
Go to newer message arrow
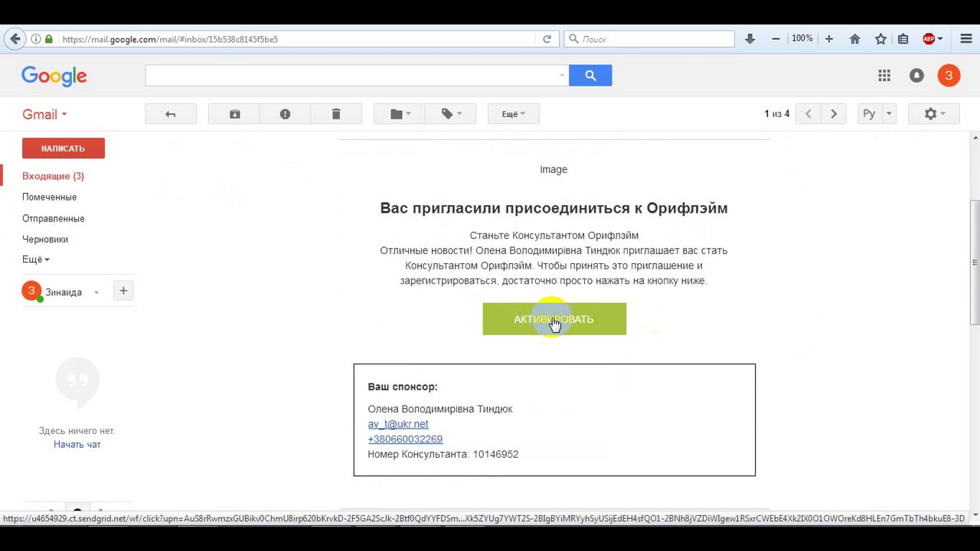[x=808, y=114]
